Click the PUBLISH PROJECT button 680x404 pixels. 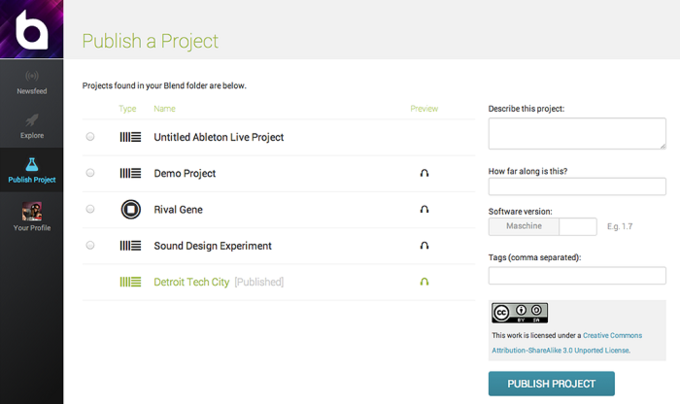click(551, 384)
